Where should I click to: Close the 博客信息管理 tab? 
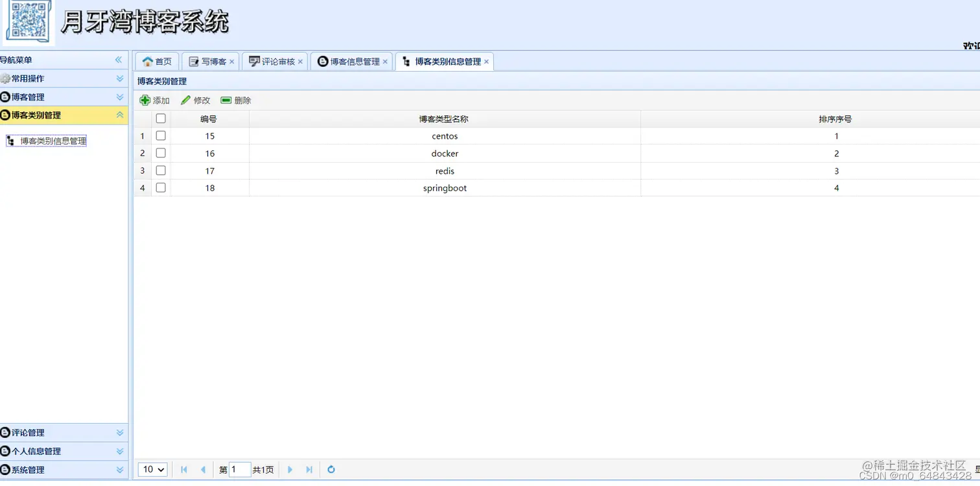click(x=385, y=62)
